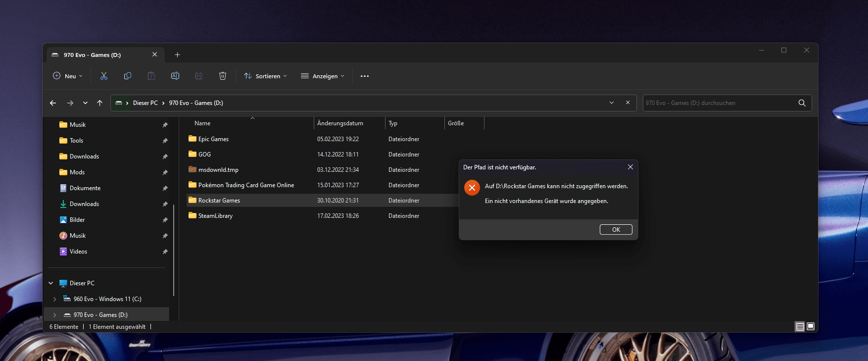Click the Delete trash can icon

(223, 76)
